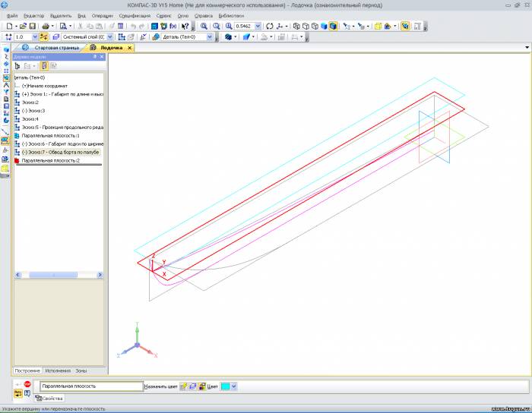
Task: Click the Print preview icon
Action: click(63, 26)
